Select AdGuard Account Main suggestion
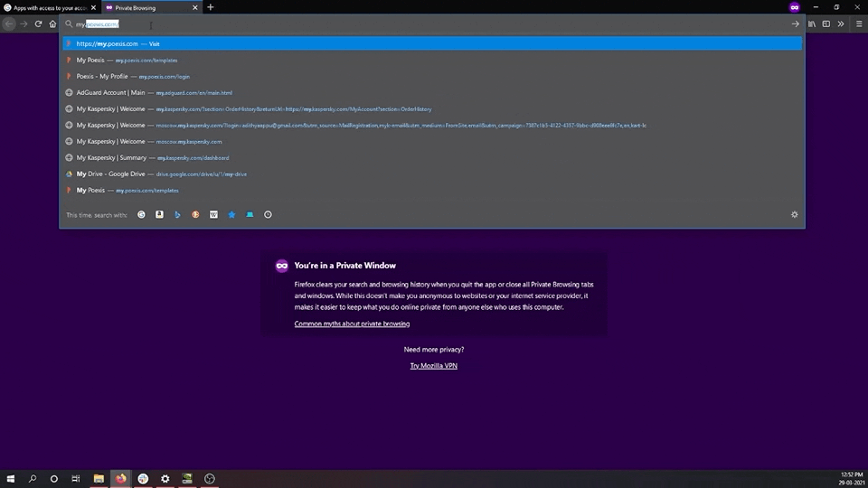868x488 pixels. [432, 92]
